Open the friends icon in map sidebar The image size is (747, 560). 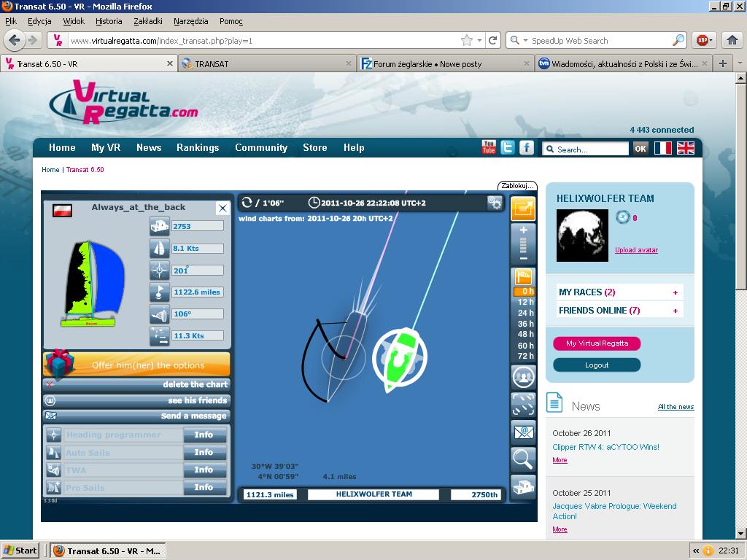coord(523,377)
